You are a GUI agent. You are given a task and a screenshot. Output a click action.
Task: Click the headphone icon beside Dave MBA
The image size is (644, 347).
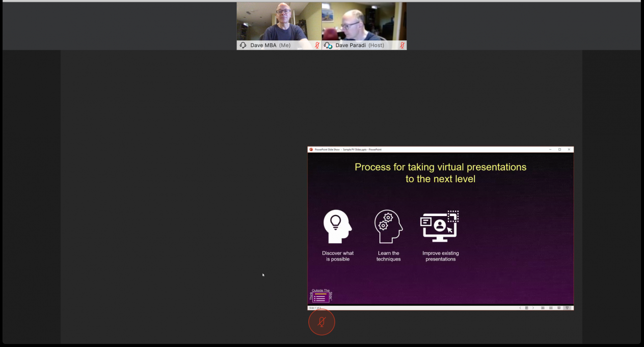coord(243,45)
